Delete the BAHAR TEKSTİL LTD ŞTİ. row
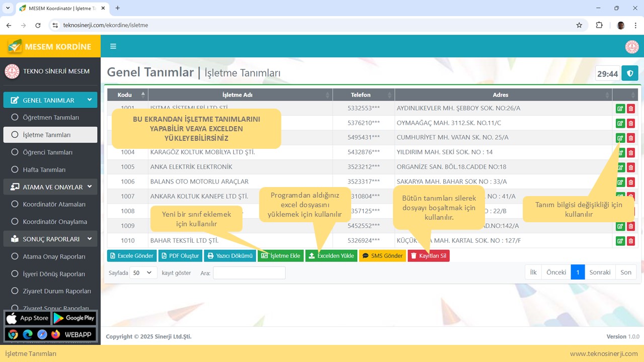This screenshot has height=362, width=644. point(631,241)
